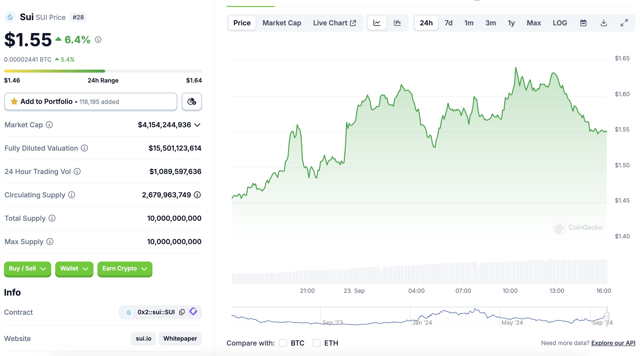The image size is (644, 356).
Task: Download the chart data icon
Action: (604, 23)
